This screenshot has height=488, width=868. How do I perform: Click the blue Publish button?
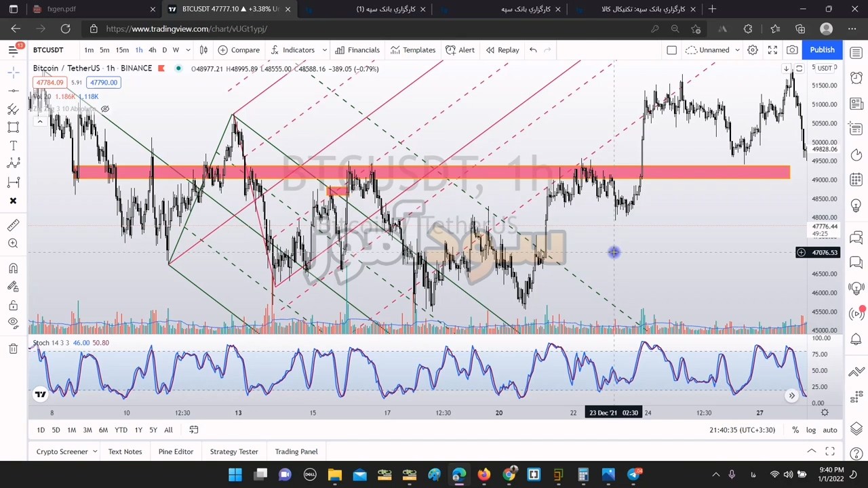click(822, 49)
